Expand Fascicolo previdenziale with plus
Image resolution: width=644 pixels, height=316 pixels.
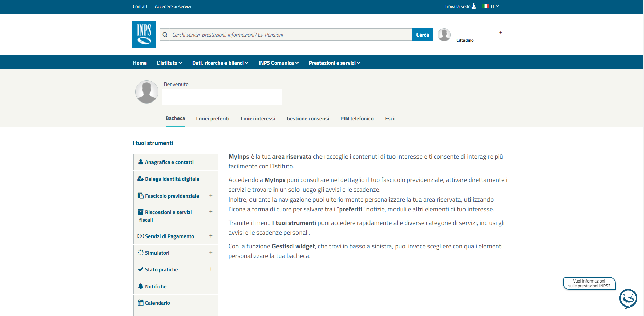211,195
